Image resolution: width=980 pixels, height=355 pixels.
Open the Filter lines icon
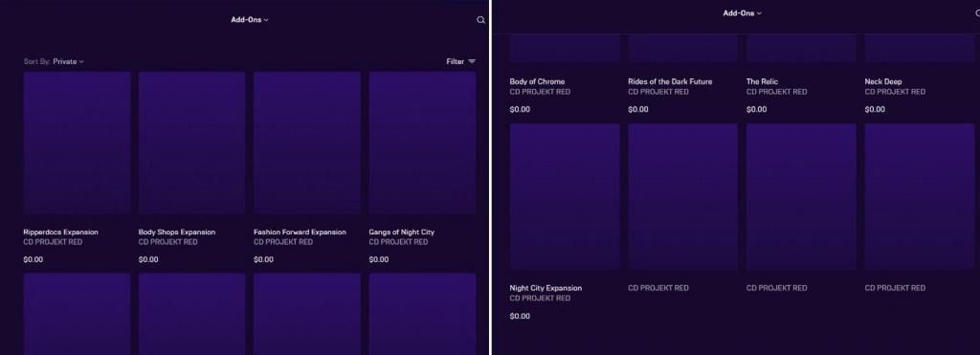[472, 61]
